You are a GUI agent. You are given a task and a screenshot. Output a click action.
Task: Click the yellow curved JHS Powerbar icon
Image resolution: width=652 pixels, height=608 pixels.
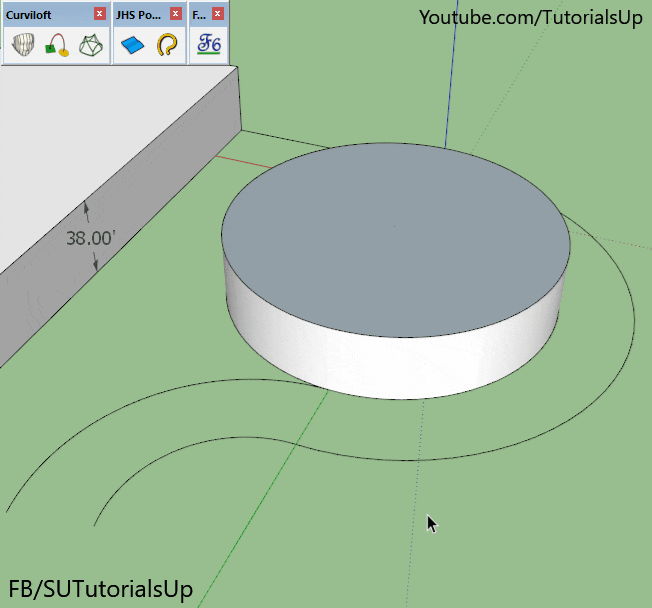tap(168, 44)
